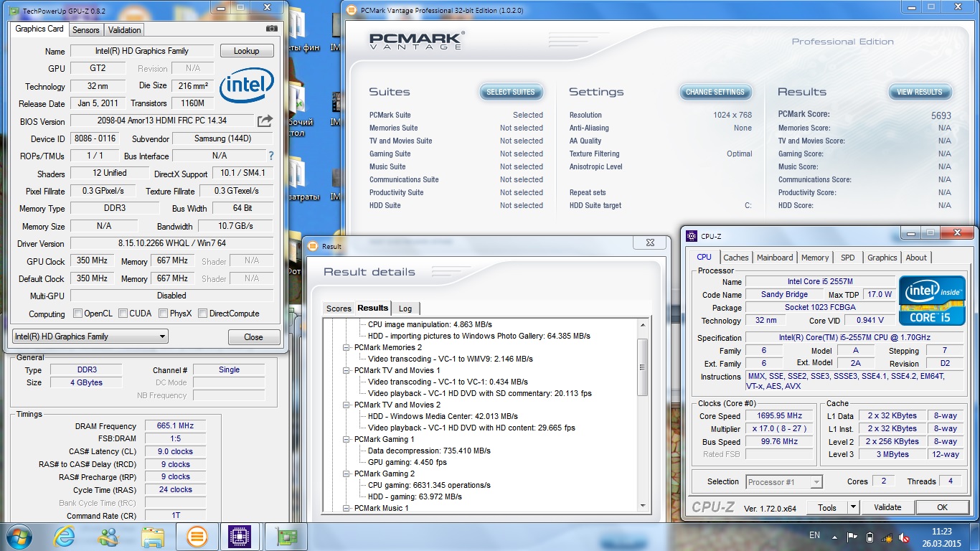980x551 pixels.
Task: Open the CPU-Z Memory tab
Action: [x=815, y=258]
